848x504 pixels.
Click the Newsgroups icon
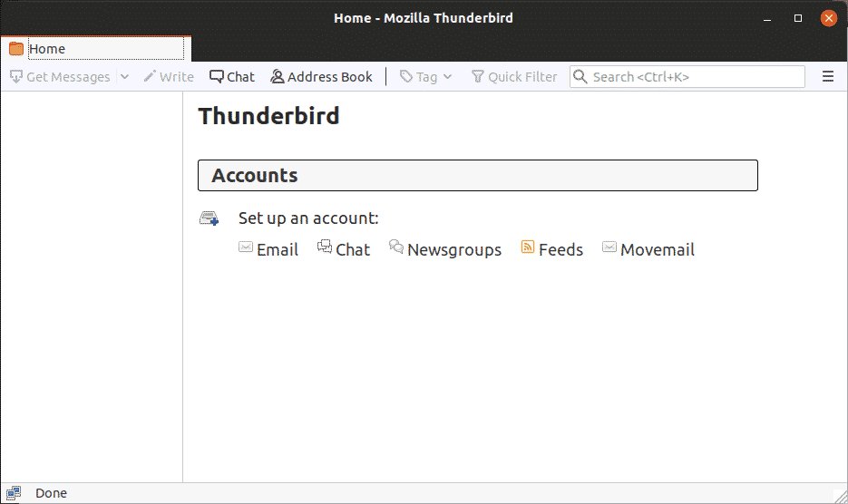pos(395,247)
